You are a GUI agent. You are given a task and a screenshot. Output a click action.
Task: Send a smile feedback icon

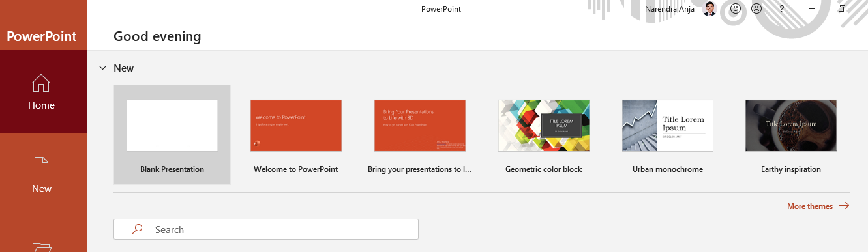pos(735,9)
